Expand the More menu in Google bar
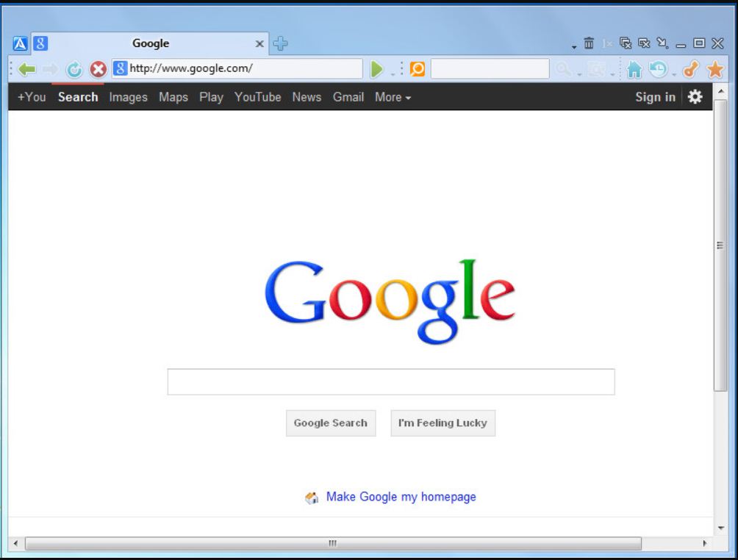The width and height of the screenshot is (738, 560). pos(393,98)
